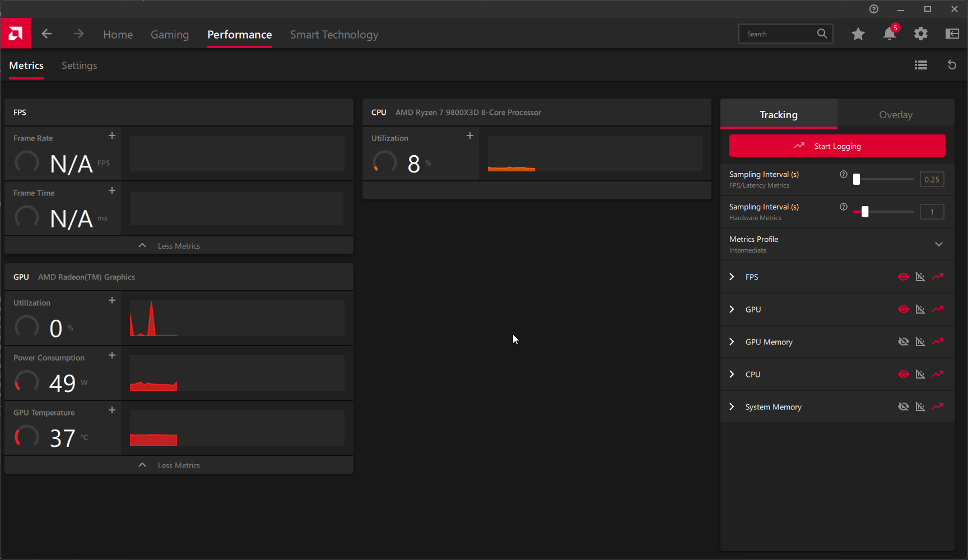
Task: Open the Gaming tab
Action: (170, 35)
